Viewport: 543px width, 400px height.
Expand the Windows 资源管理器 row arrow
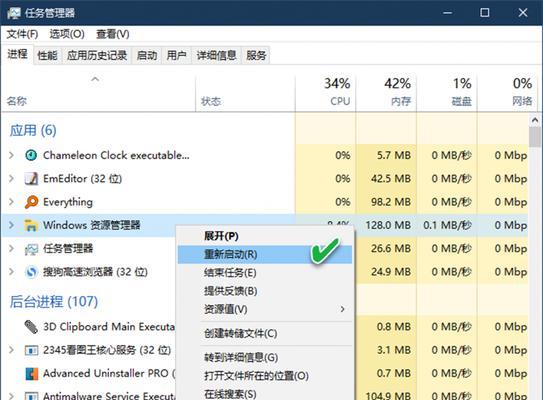click(x=11, y=225)
